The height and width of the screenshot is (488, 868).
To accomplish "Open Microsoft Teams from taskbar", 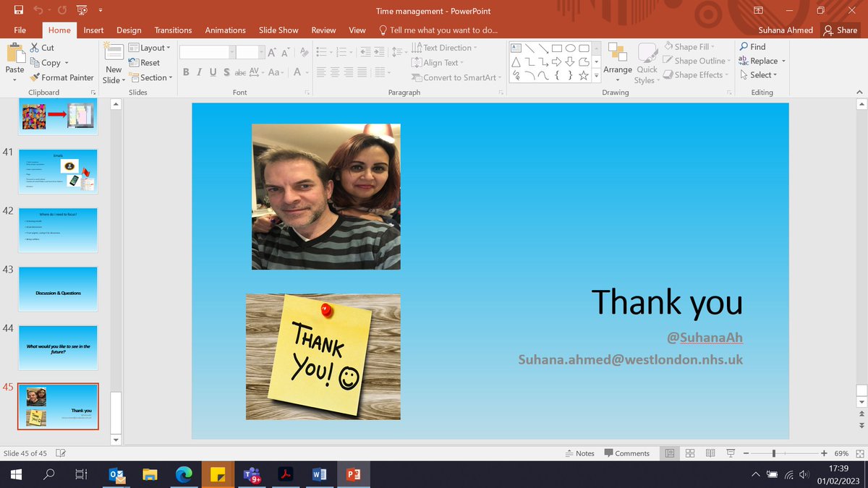I will point(252,475).
